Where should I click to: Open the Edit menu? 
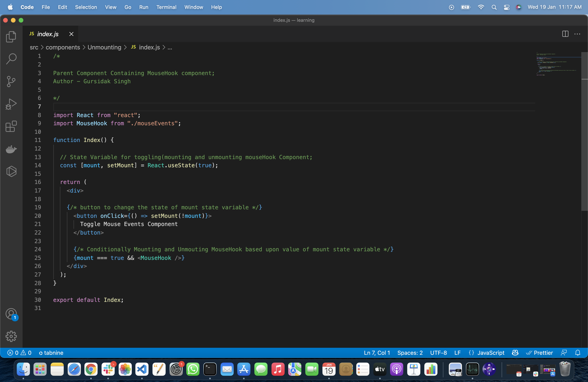[x=62, y=7]
